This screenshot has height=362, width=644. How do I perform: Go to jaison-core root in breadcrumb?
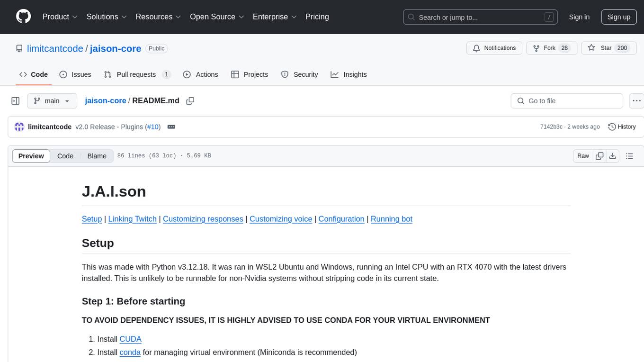(x=106, y=101)
